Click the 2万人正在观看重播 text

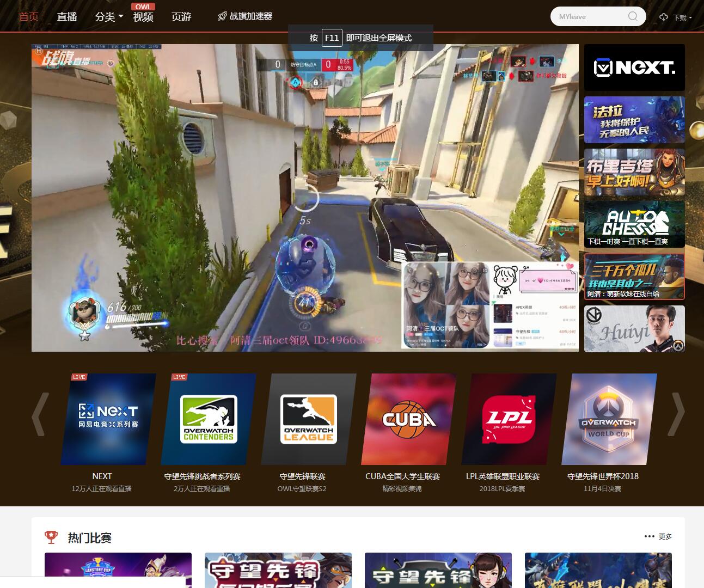202,489
